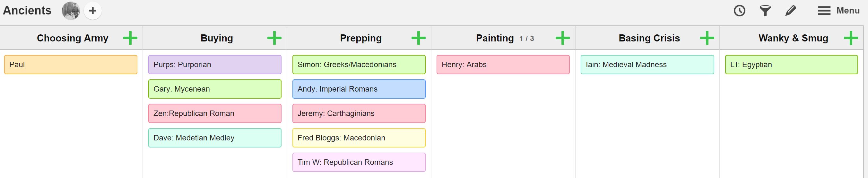Open the Iain: Medieval Madness card
Viewport: 868px width, 178px height.
(x=647, y=64)
